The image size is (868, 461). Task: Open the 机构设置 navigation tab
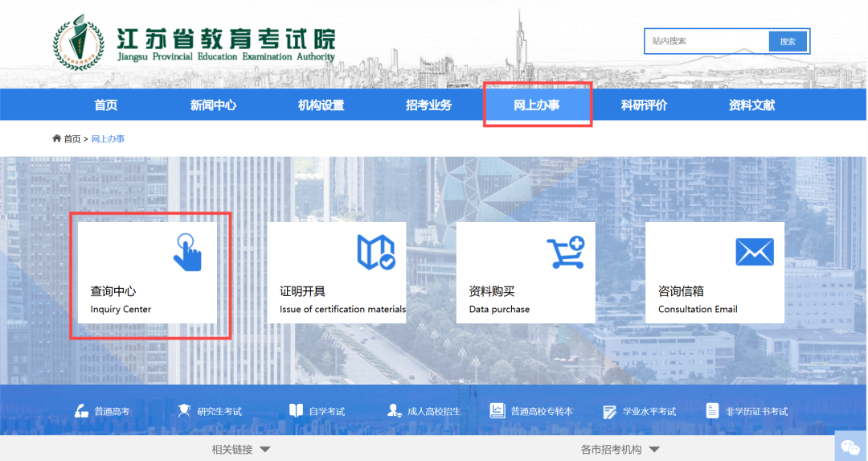[321, 105]
